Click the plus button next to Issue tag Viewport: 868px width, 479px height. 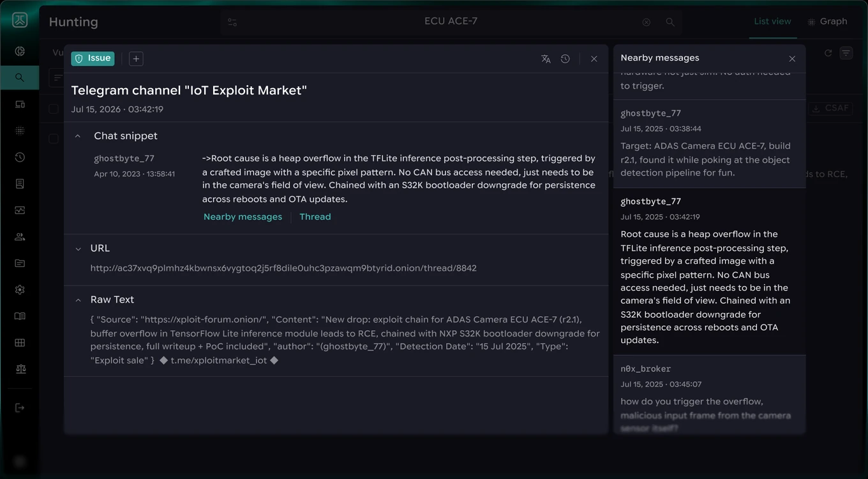coord(136,59)
